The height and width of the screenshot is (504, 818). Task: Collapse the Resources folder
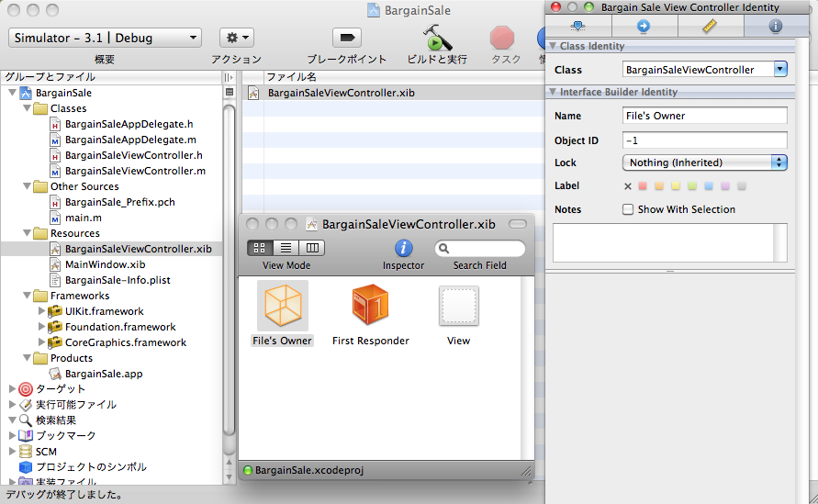point(28,232)
